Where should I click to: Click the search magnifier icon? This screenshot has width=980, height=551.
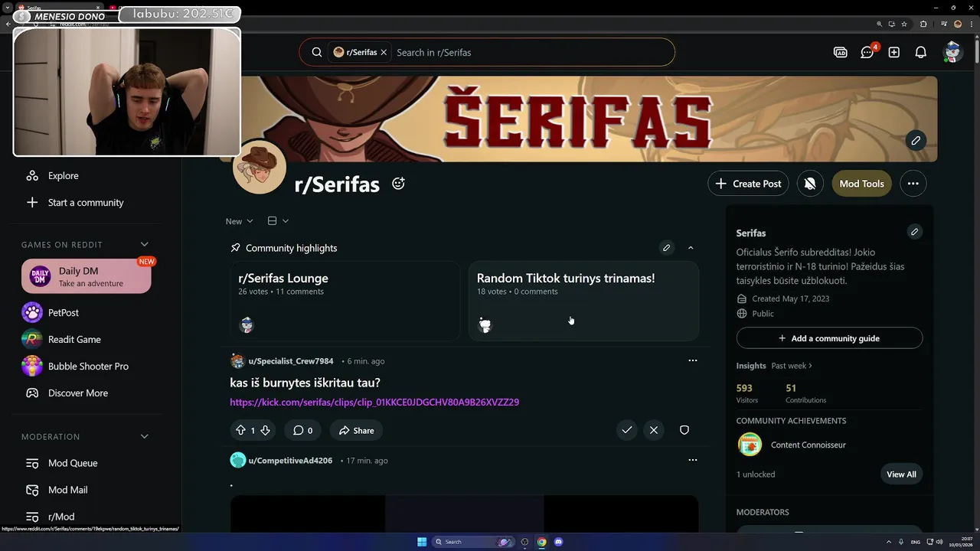317,52
